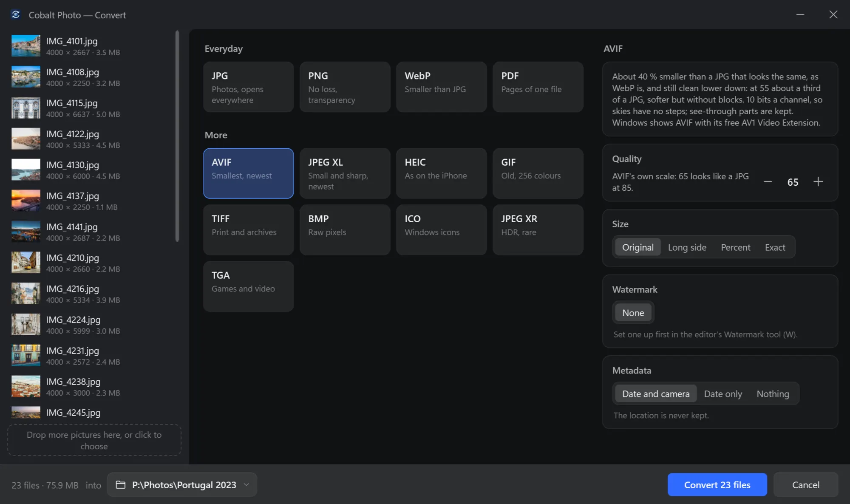Click the quality value 65
The height and width of the screenshot is (504, 850).
pos(793,182)
